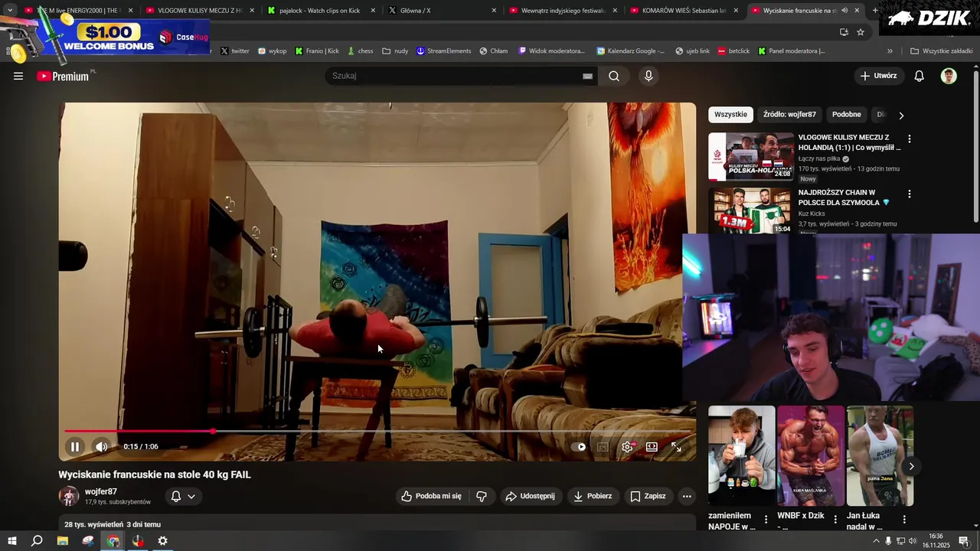Image resolution: width=980 pixels, height=551 pixels.
Task: Open the StreamElements bookmark
Action: [444, 51]
